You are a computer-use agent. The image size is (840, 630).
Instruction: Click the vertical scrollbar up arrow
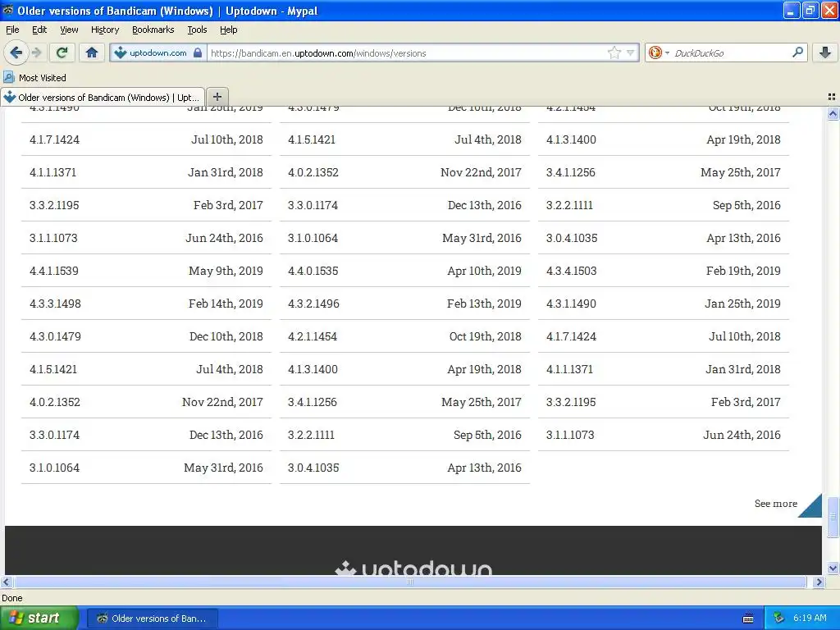tap(833, 113)
